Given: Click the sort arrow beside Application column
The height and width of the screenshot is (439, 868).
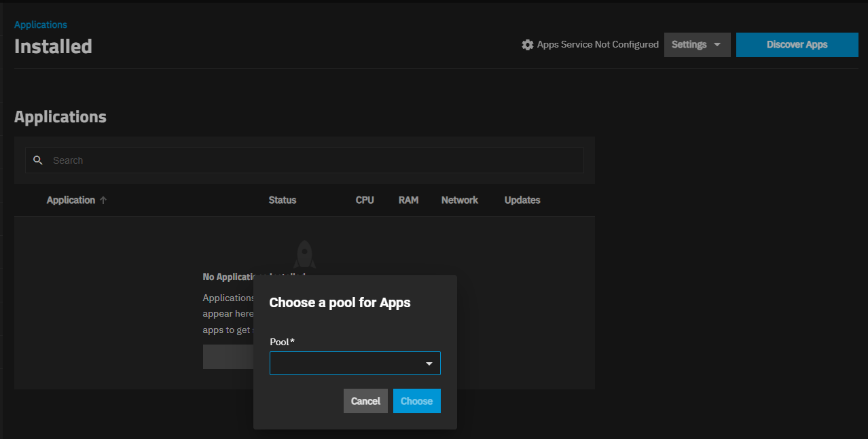Looking at the screenshot, I should pyautogui.click(x=103, y=200).
